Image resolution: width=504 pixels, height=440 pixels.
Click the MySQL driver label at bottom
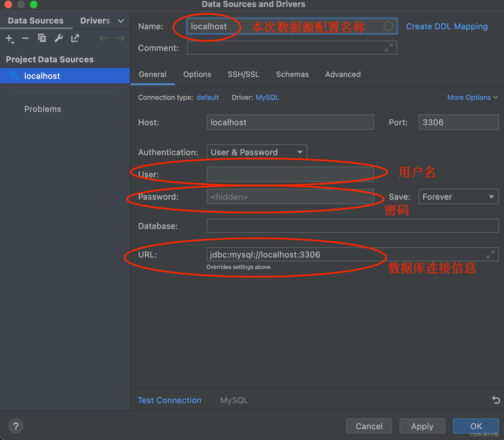pos(234,400)
